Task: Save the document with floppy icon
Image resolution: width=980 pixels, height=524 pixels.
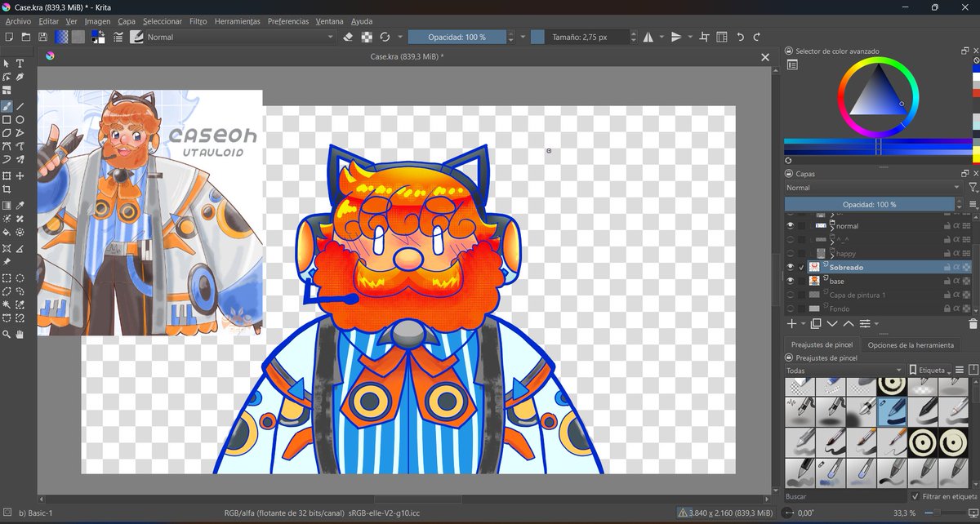Action: pos(42,37)
